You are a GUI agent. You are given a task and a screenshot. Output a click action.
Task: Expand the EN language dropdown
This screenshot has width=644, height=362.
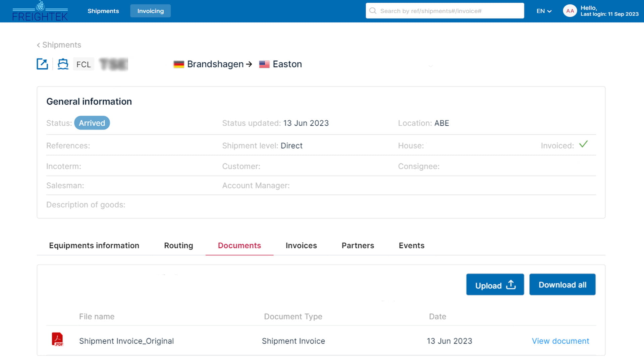tap(544, 11)
